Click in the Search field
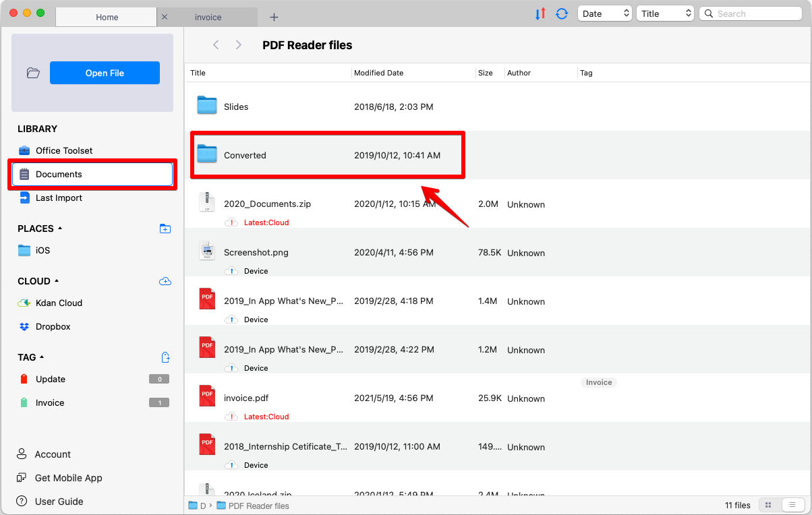 751,13
